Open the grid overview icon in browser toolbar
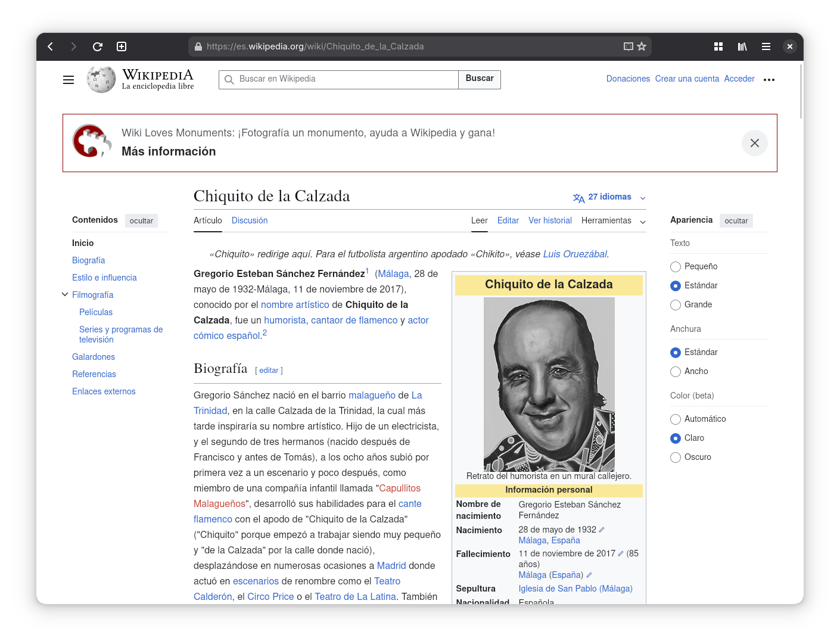840x644 pixels. tap(718, 46)
